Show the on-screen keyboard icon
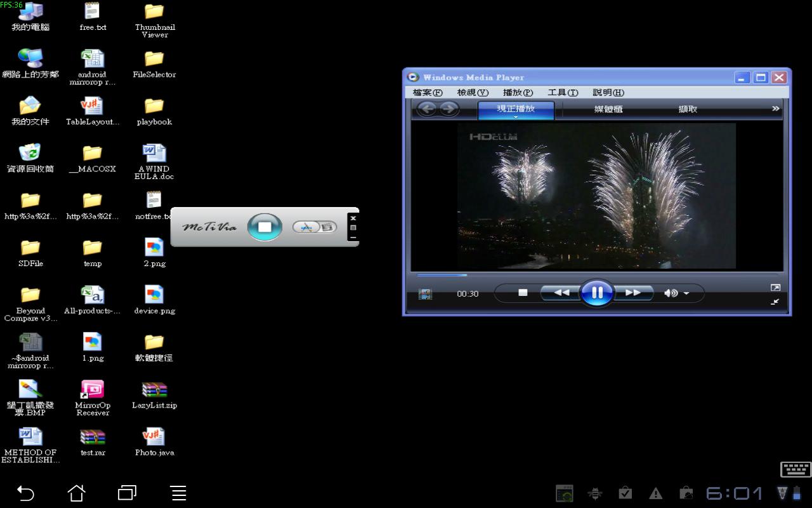This screenshot has height=508, width=812. (796, 470)
